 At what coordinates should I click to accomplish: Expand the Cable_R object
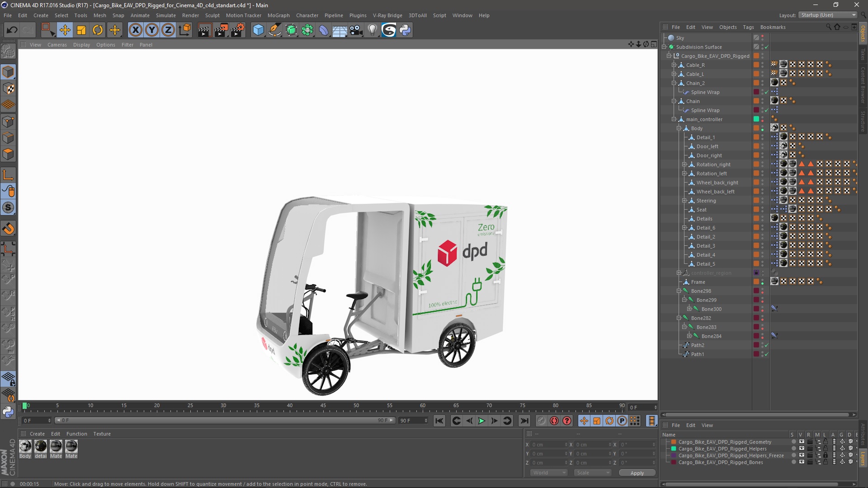(x=674, y=65)
